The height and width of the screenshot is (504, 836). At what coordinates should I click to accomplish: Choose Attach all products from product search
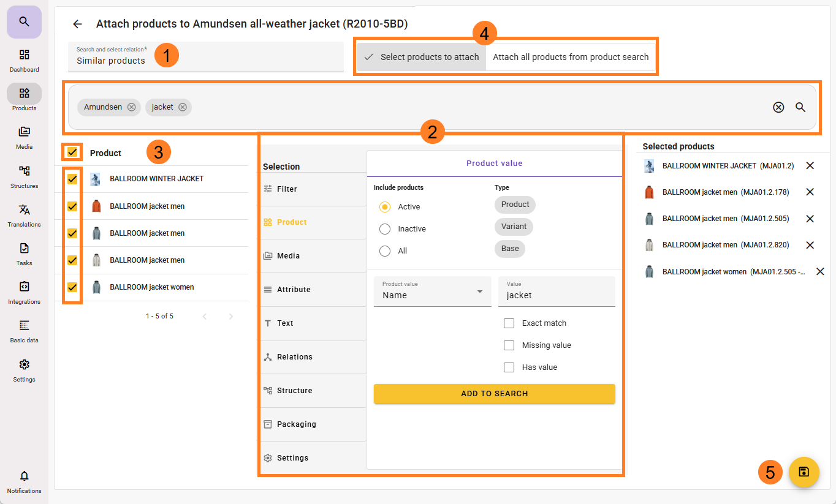[570, 57]
